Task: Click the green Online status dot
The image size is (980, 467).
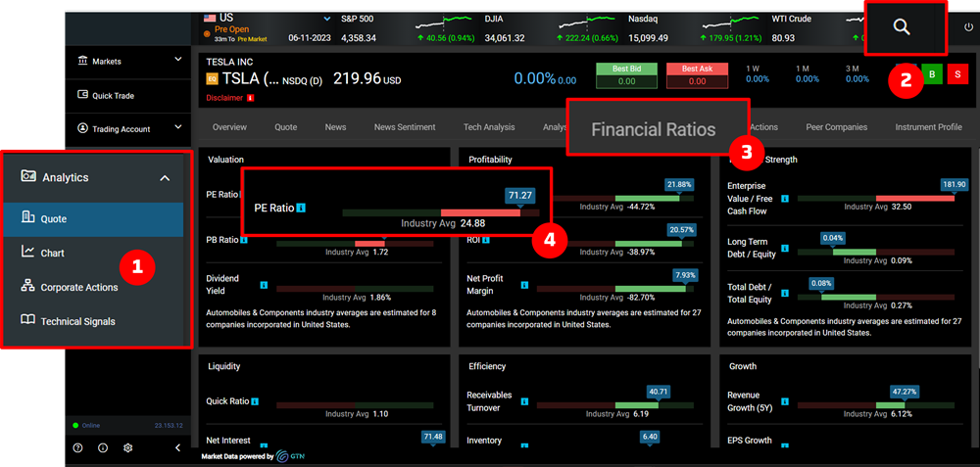Action: [x=75, y=426]
